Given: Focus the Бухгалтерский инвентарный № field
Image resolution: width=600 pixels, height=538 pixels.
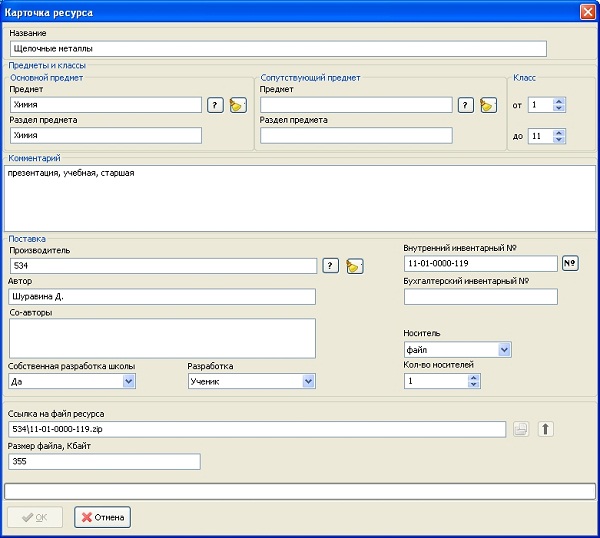Looking at the screenshot, I should [480, 296].
